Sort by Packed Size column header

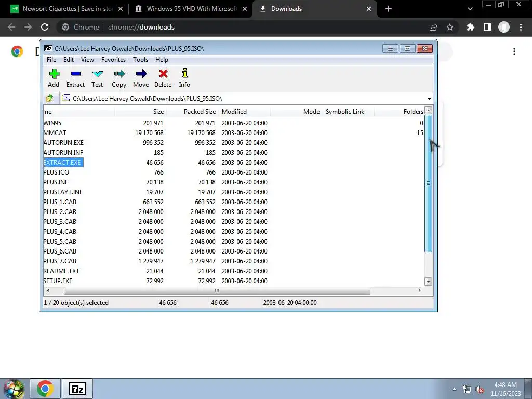coord(192,112)
